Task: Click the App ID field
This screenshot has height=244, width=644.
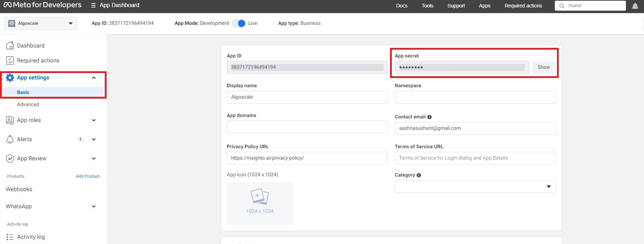Action: [307, 67]
